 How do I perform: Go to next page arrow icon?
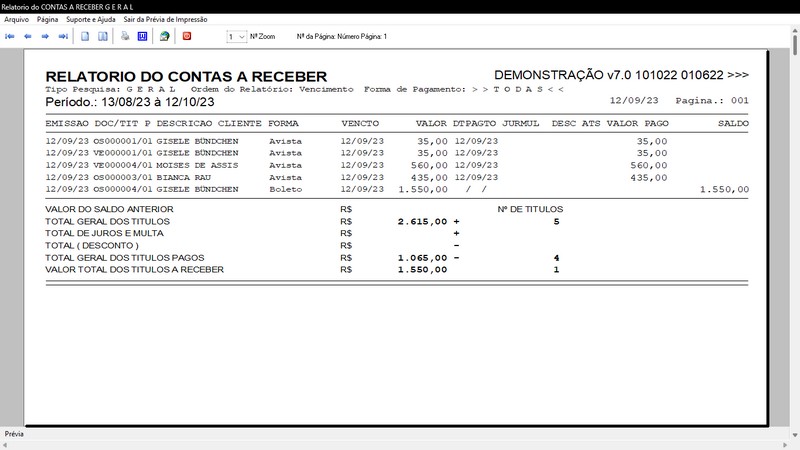[45, 36]
